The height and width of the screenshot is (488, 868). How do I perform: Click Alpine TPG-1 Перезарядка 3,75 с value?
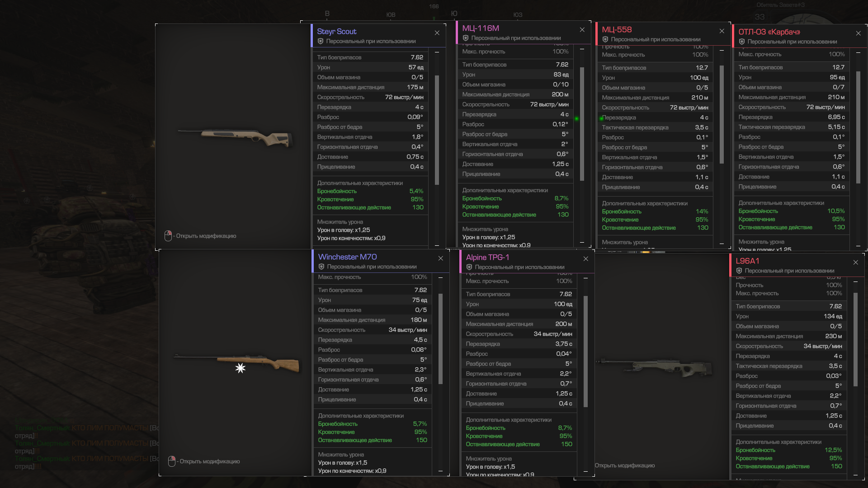[564, 344]
